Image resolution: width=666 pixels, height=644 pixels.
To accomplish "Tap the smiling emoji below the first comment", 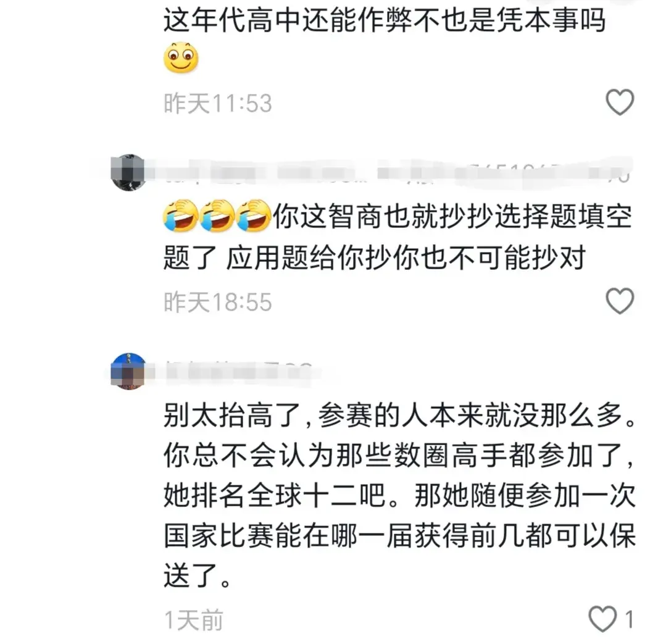I will tap(181, 57).
